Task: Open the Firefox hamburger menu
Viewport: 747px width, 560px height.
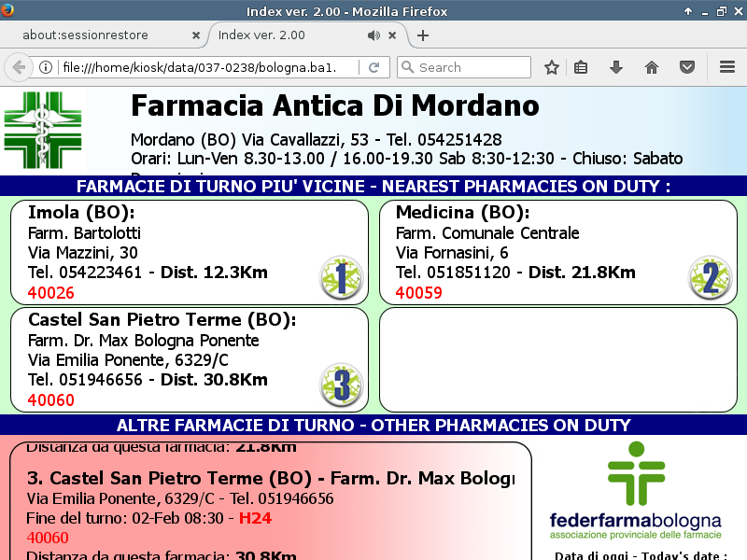Action: (x=727, y=67)
